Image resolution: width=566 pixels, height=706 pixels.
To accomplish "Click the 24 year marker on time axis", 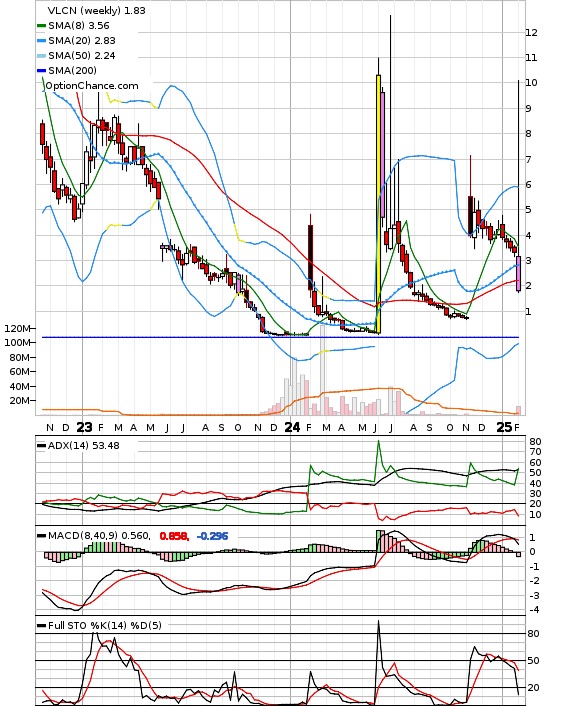I will pyautogui.click(x=292, y=427).
